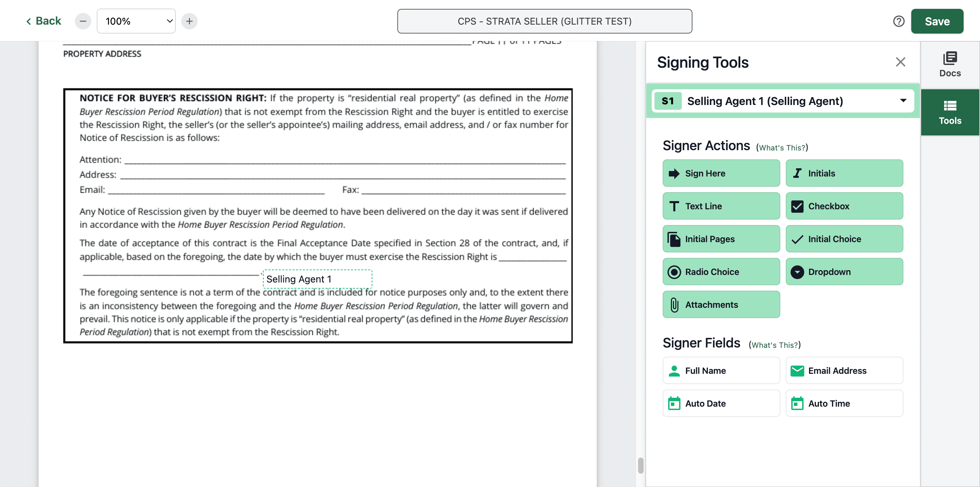Open What's This next to Signer Actions

pyautogui.click(x=782, y=148)
